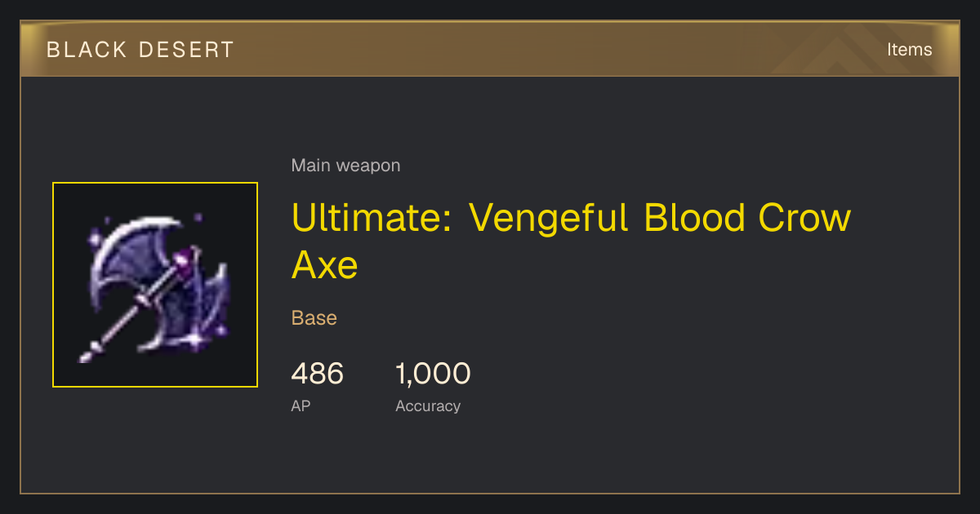
Task: Click the yellow-bordered item thumbnail frame
Action: point(155,285)
